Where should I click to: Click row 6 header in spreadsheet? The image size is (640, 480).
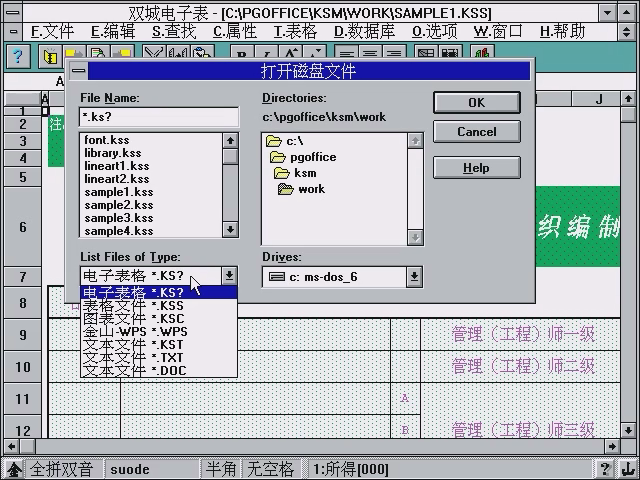coord(23,227)
